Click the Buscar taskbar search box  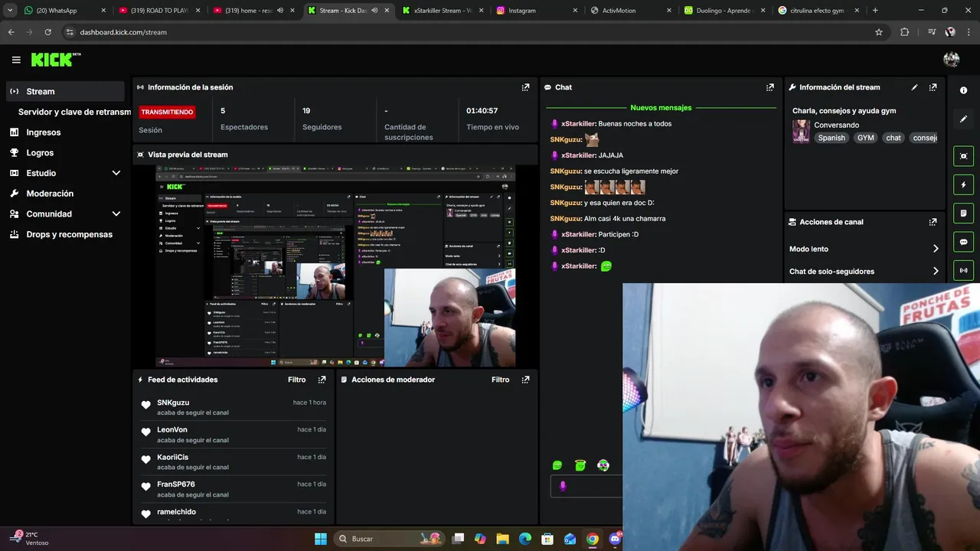(389, 539)
